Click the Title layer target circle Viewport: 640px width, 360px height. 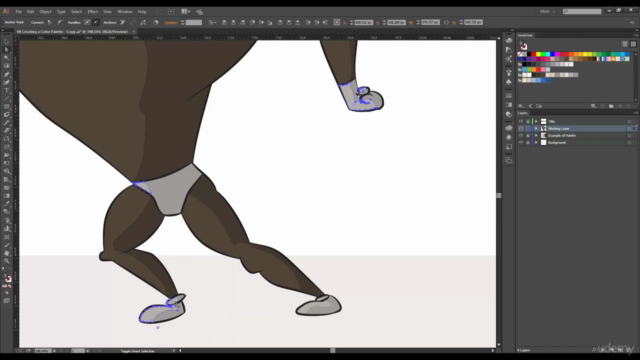[629, 121]
